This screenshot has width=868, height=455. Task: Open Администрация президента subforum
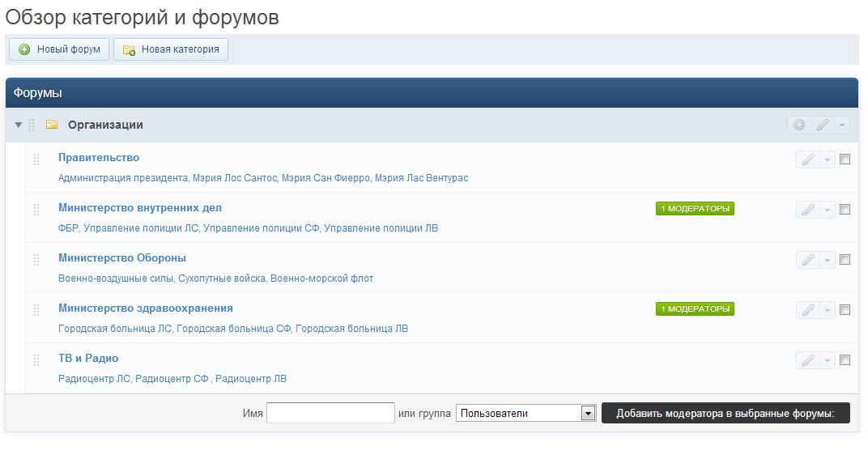point(123,177)
